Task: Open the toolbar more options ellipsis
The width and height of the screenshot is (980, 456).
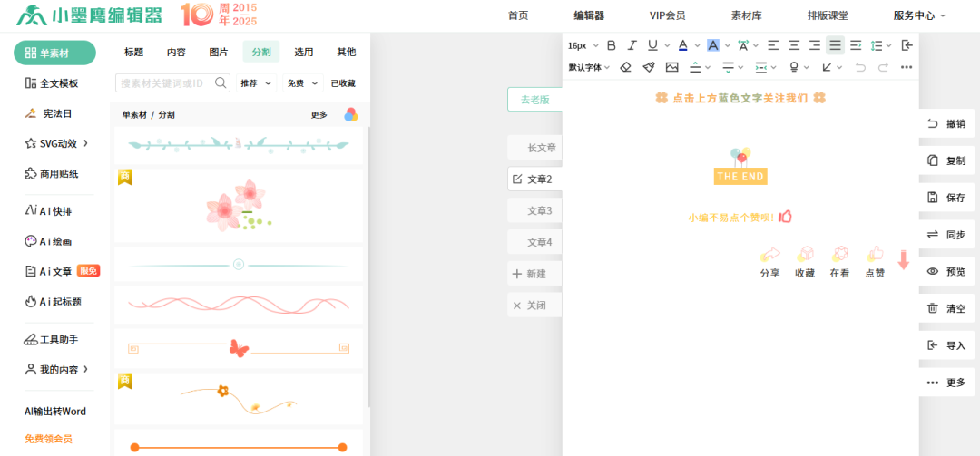Action: [906, 67]
